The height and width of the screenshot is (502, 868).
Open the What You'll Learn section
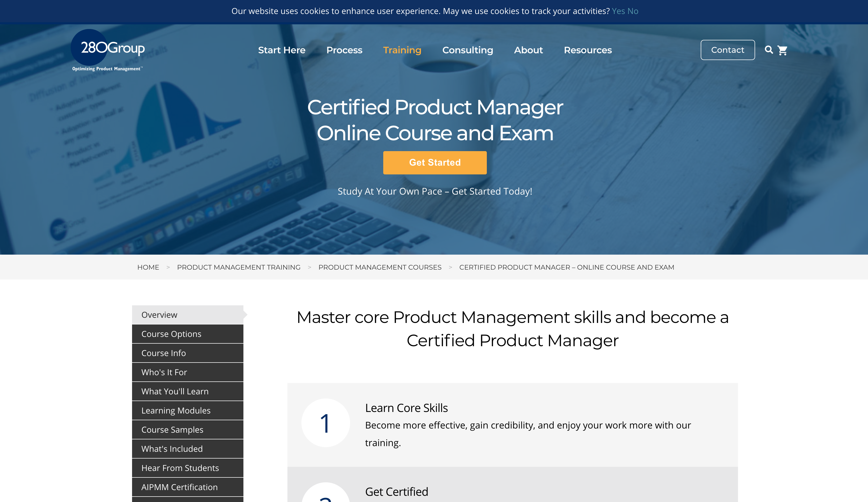pos(175,391)
